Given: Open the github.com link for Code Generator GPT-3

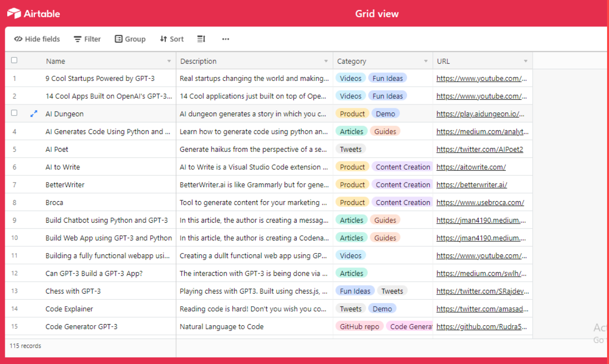Looking at the screenshot, I should tap(481, 326).
